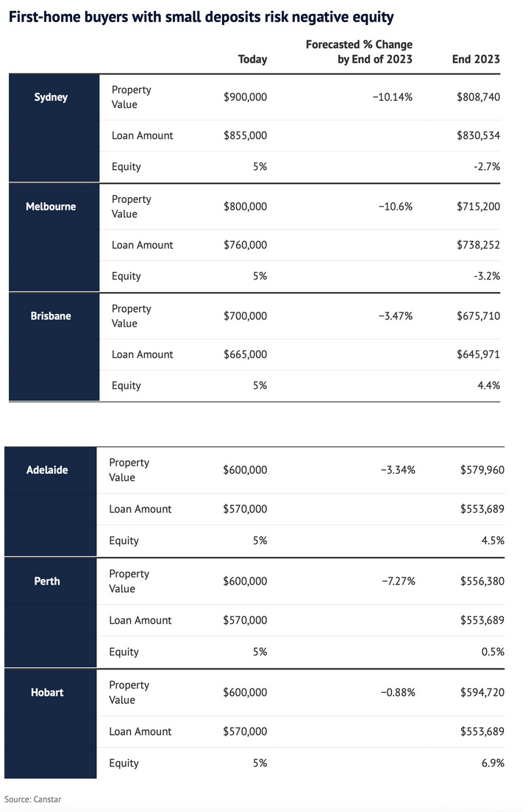This screenshot has width=528, height=812.
Task: Select Melbourne's -3.2% equity figure
Action: 487,276
